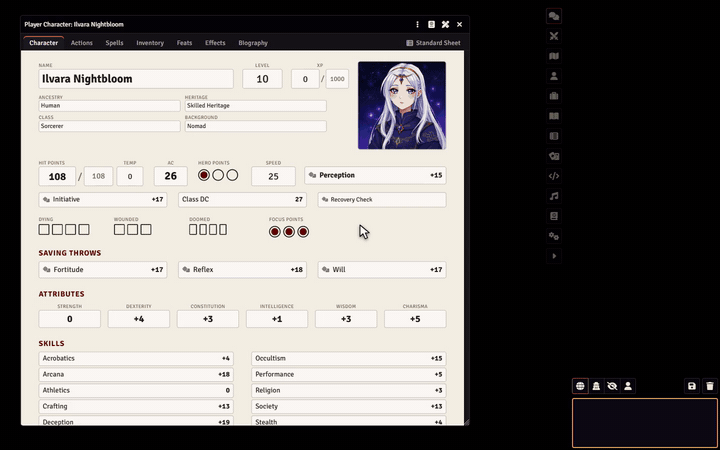Open the Playlists music note tab

[554, 196]
